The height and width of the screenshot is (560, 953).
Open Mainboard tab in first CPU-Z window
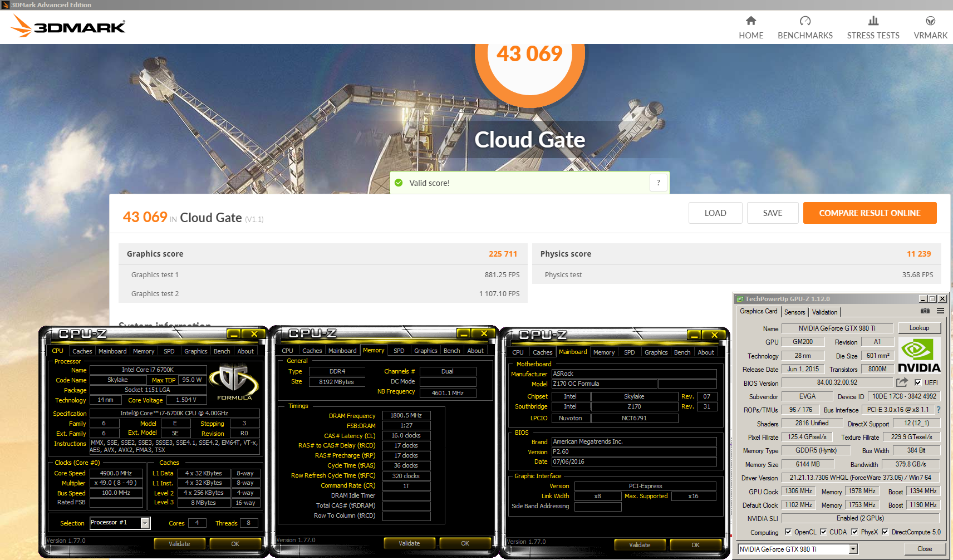point(112,351)
